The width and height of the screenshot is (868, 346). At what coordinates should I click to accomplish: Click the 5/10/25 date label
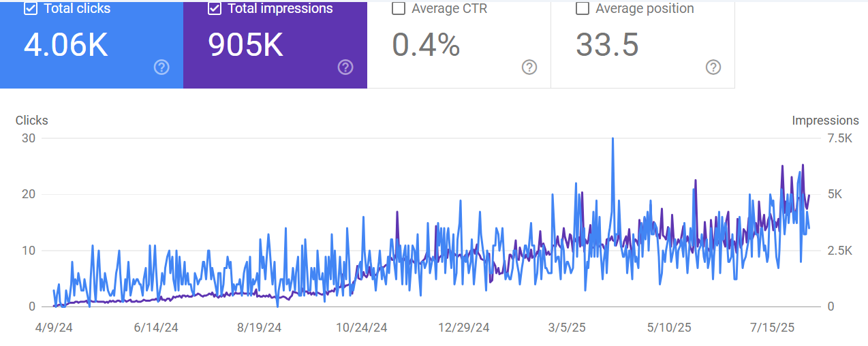pyautogui.click(x=669, y=328)
